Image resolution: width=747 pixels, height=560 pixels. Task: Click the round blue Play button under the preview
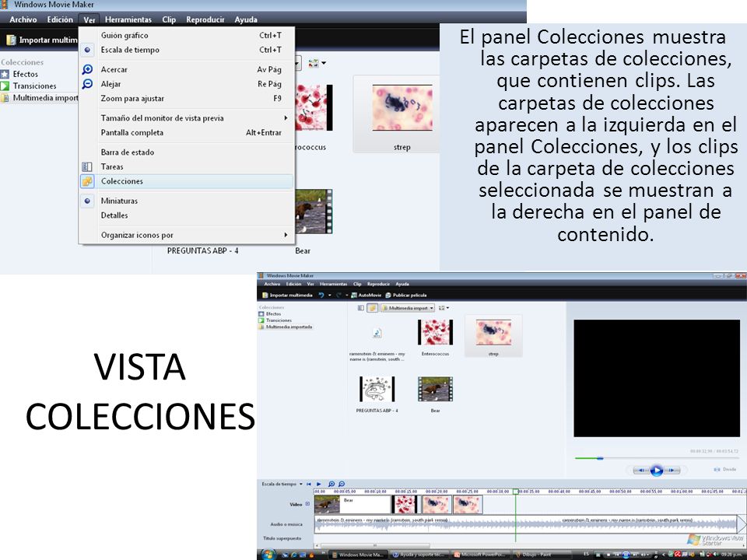(x=657, y=471)
